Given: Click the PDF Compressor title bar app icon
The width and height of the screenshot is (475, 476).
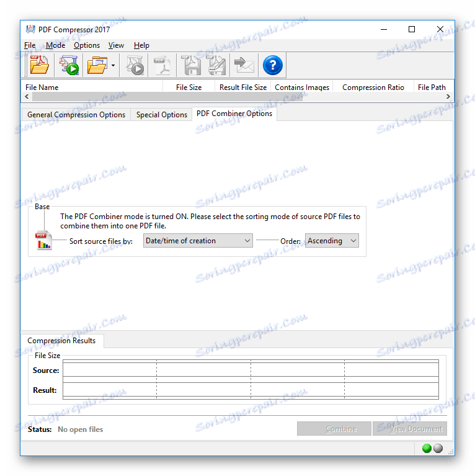Looking at the screenshot, I should (30, 29).
